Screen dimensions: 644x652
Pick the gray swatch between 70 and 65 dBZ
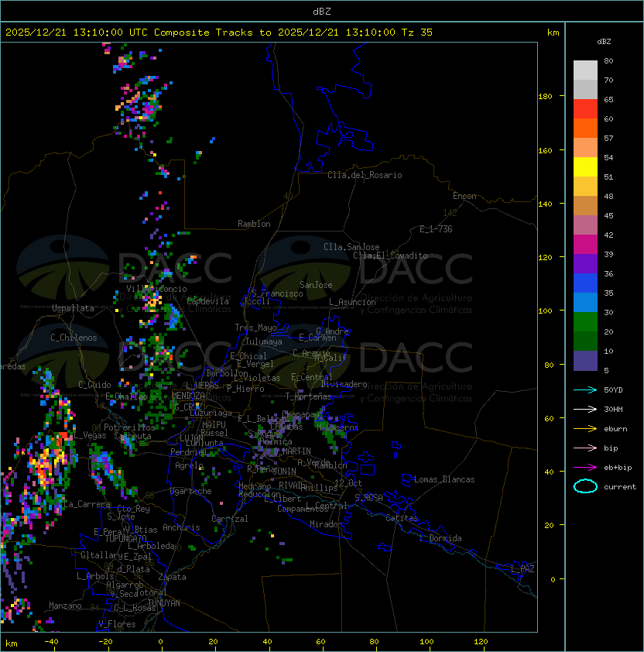click(585, 89)
